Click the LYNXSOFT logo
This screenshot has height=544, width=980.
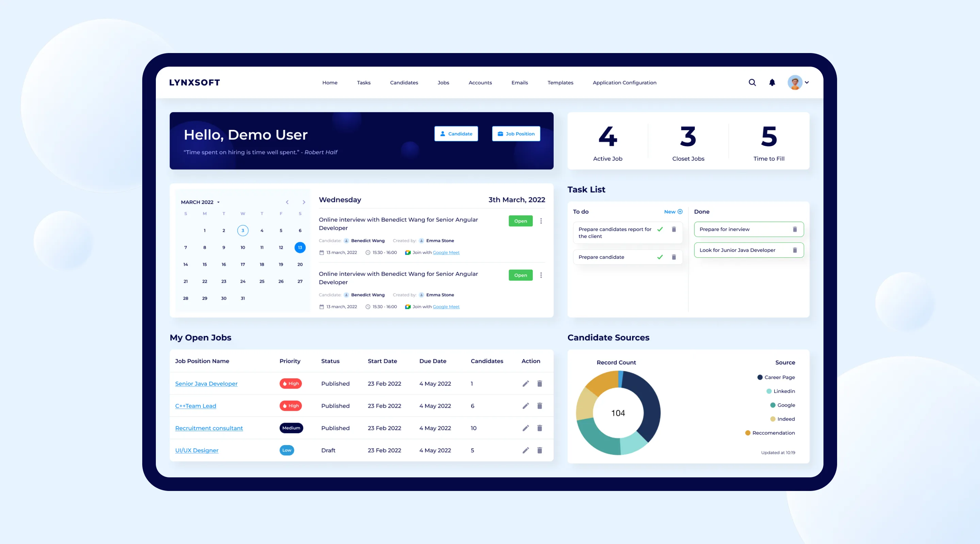(x=194, y=83)
